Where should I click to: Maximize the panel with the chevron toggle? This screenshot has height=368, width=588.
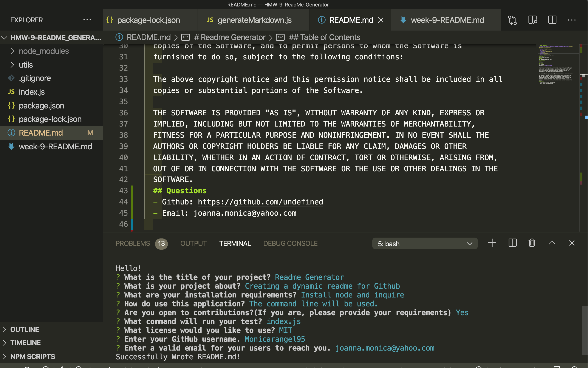point(552,243)
